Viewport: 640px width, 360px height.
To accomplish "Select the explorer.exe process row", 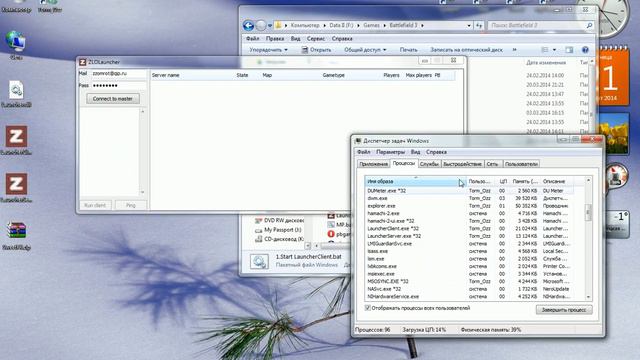I will [x=469, y=206].
